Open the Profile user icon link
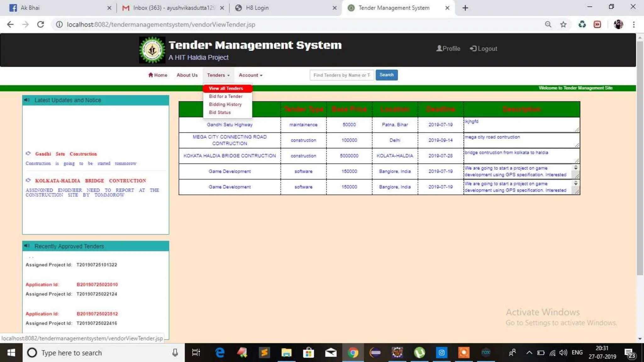 click(439, 48)
